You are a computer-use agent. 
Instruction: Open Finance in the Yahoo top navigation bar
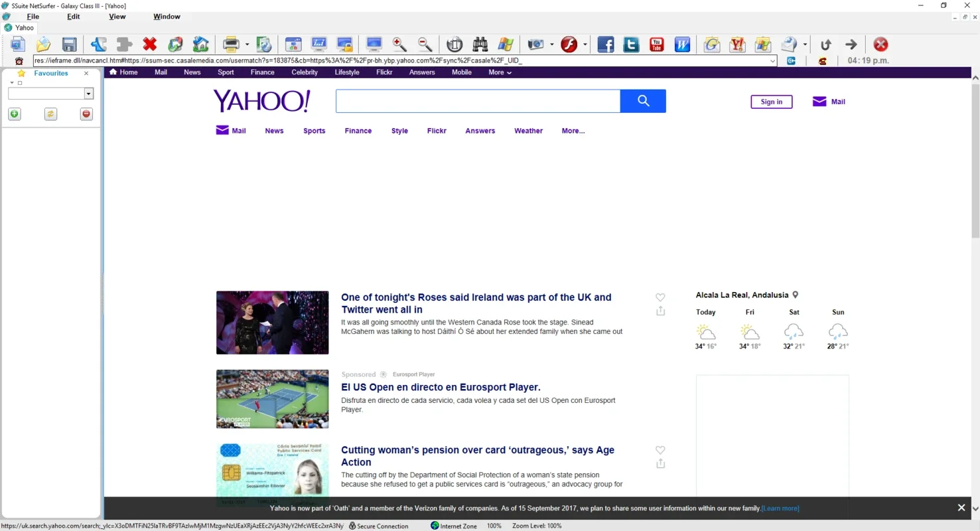click(262, 72)
